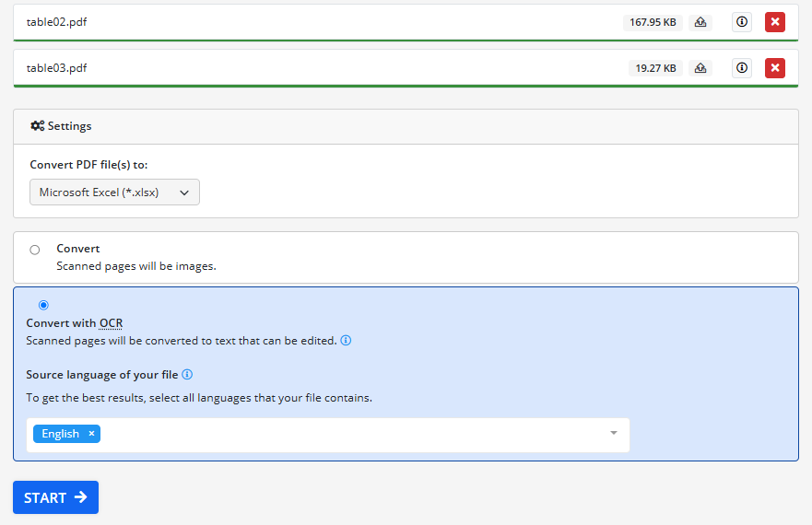
Task: Expand the source language dropdown arrow
Action: point(614,433)
